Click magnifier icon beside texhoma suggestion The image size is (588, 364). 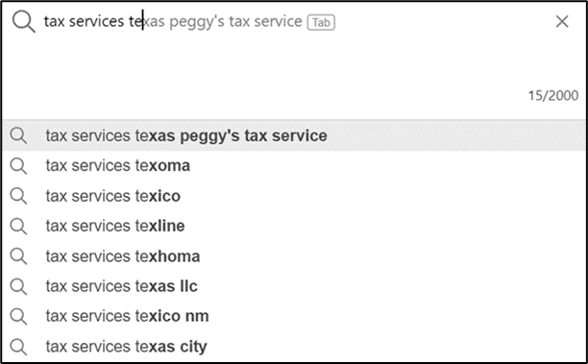[x=18, y=256]
